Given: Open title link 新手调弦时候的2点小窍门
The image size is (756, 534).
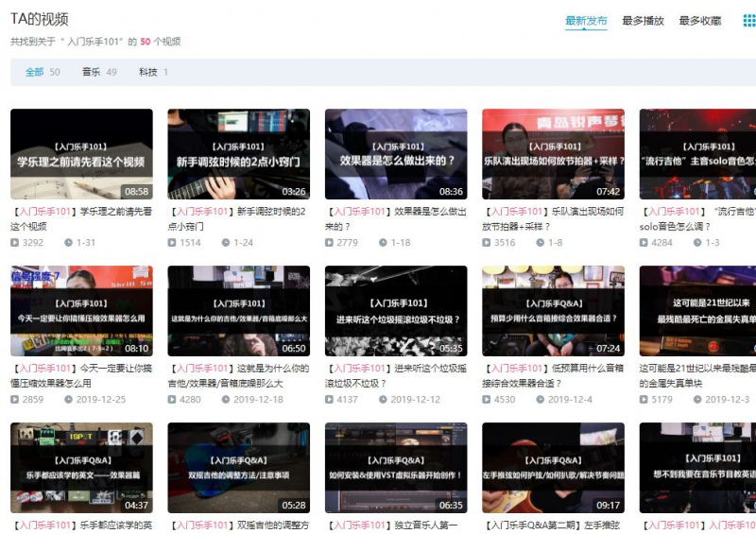Looking at the screenshot, I should pos(238,219).
